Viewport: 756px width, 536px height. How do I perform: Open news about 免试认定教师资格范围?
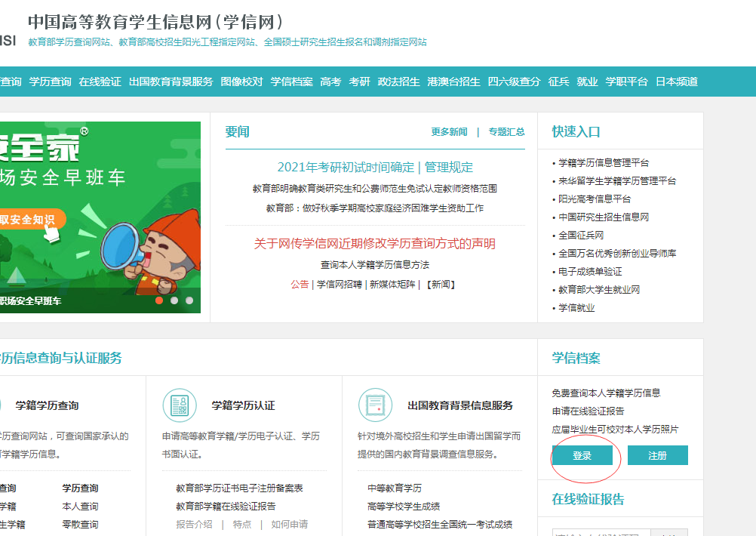click(x=375, y=189)
